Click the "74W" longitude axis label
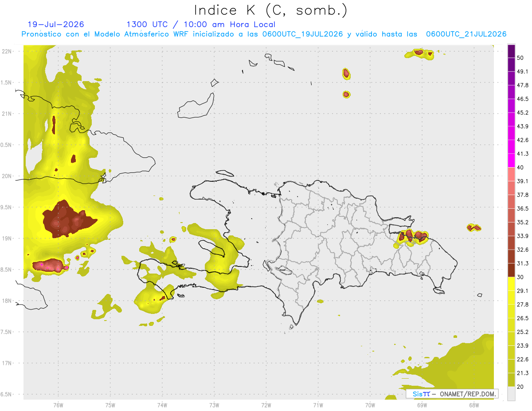Image resolution: width=532 pixels, height=411 pixels. point(162,404)
